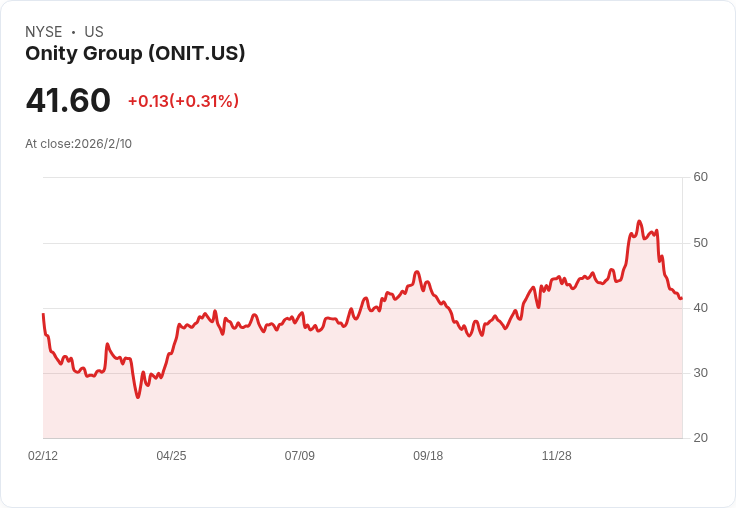Click the leftmost start of the price line
This screenshot has width=736, height=508.
[43, 314]
